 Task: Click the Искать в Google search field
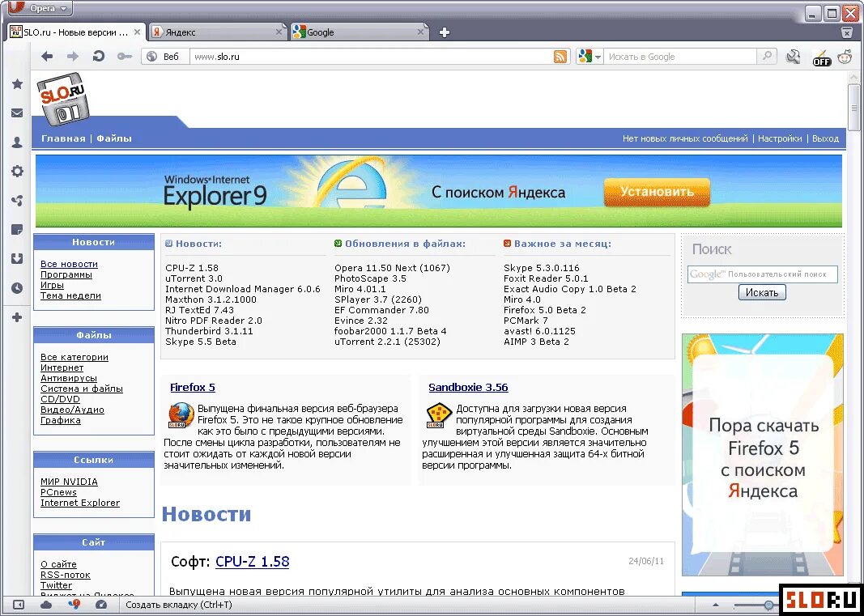pyautogui.click(x=680, y=56)
